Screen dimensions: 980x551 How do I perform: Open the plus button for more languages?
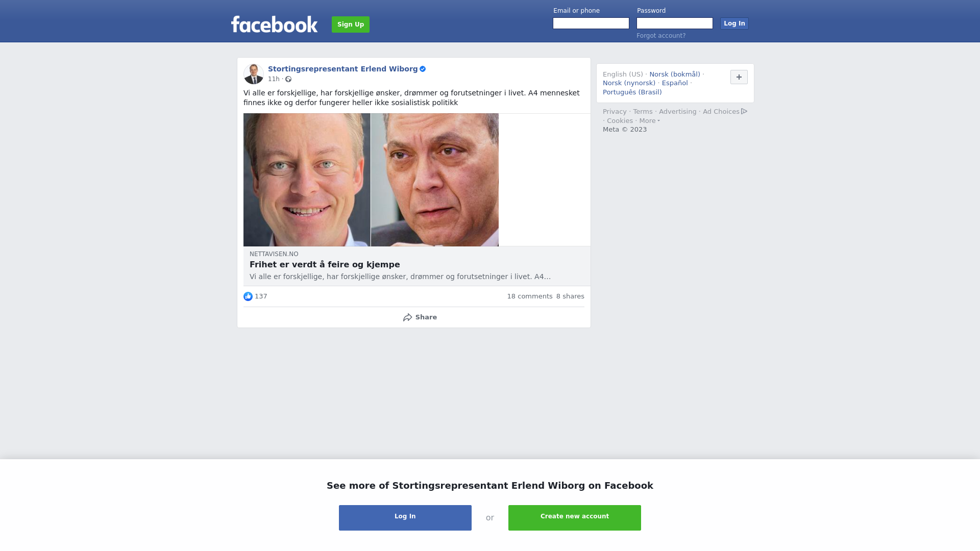coord(739,77)
